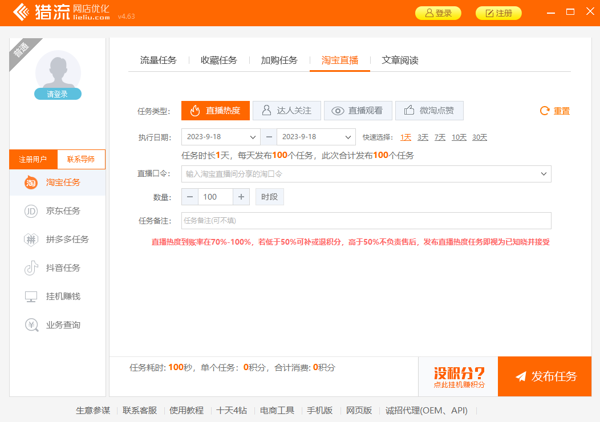Click the 登录 button in title bar

[x=438, y=13]
